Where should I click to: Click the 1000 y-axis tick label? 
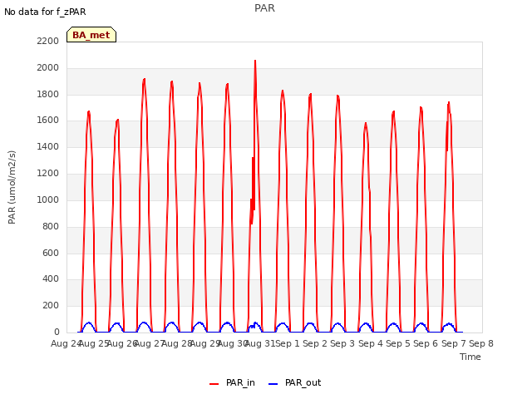pos(48,199)
